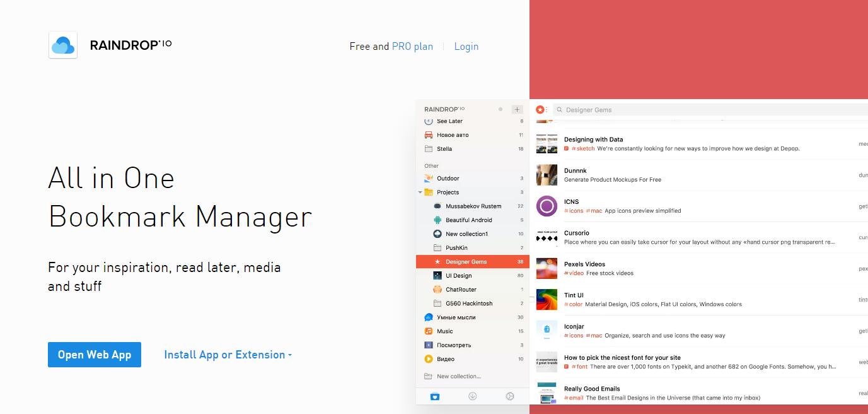Collapse the Projects folder arrow
Viewport: 868px width, 414px height.
[x=420, y=192]
